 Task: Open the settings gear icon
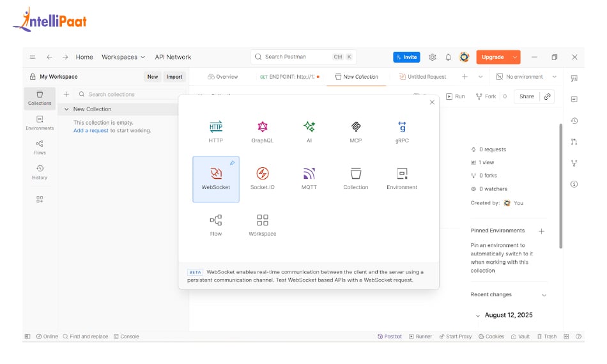(x=433, y=57)
